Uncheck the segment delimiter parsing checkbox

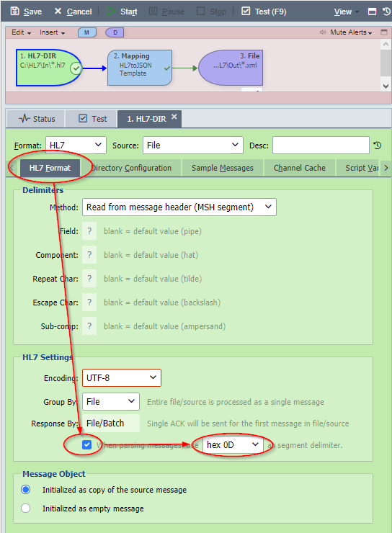pos(87,444)
